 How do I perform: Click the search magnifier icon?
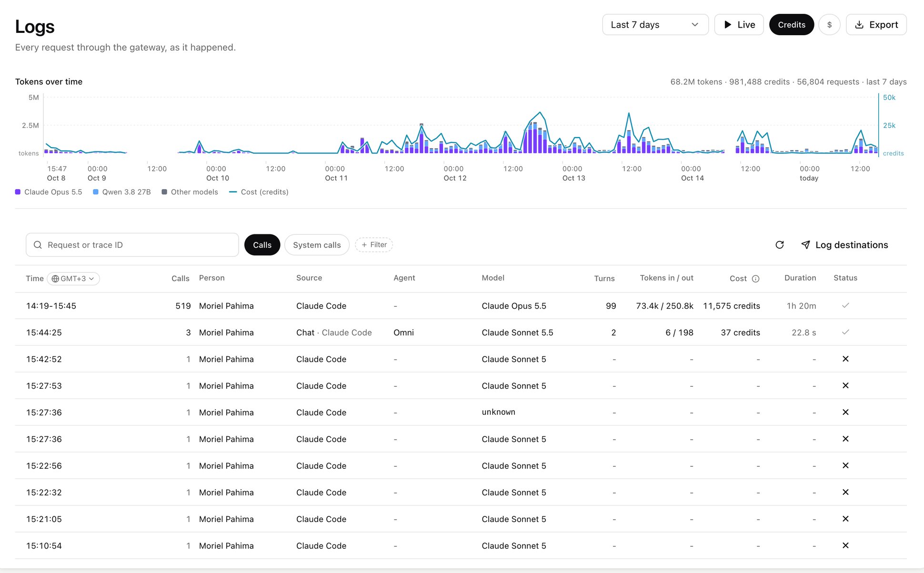tap(38, 245)
